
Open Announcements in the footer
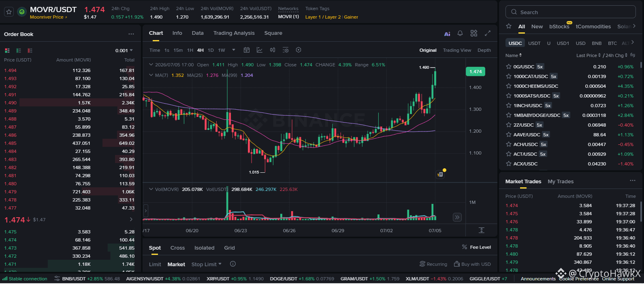click(538, 279)
